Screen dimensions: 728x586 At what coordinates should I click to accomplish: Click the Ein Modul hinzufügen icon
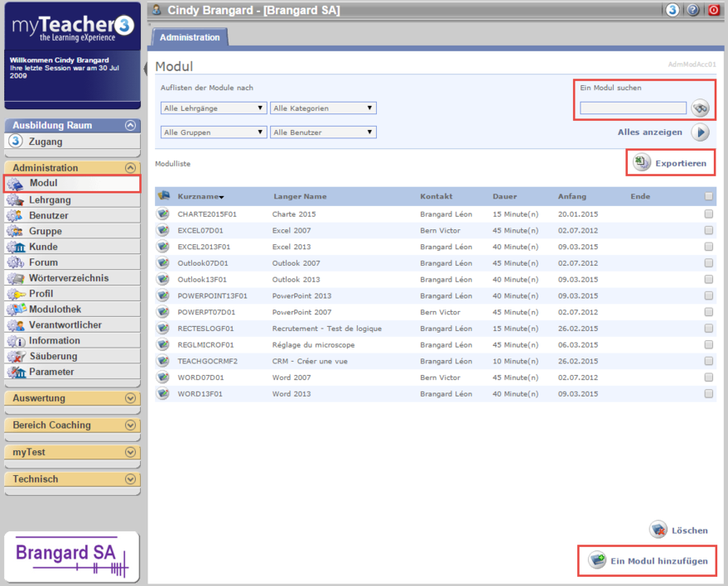(596, 560)
